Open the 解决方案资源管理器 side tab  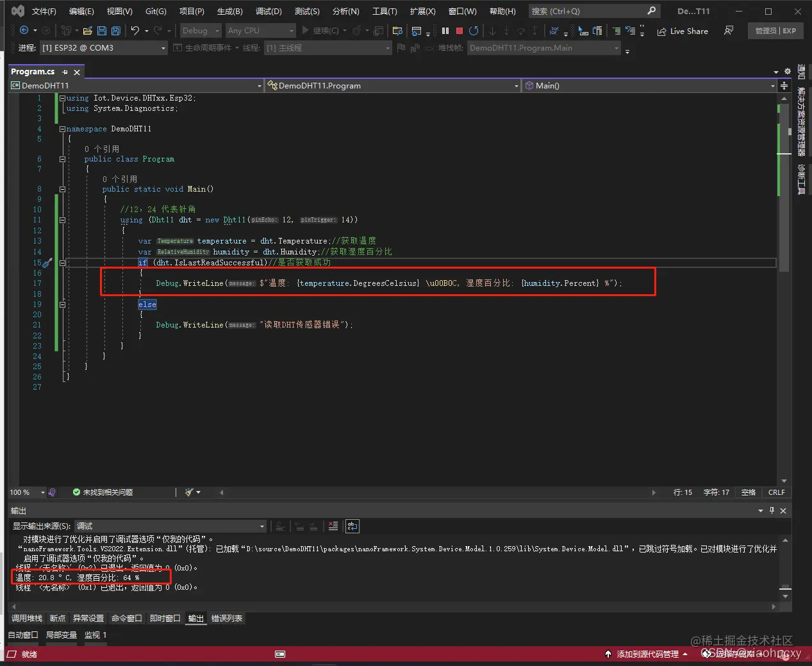click(801, 122)
